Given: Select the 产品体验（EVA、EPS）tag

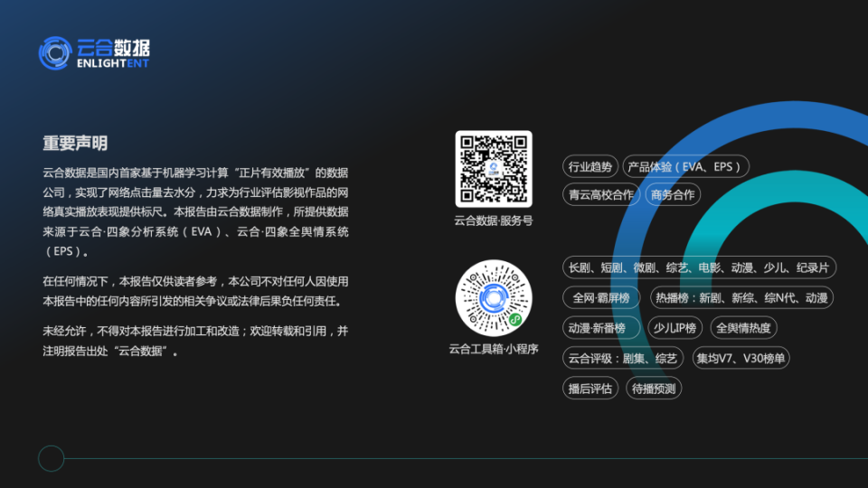Looking at the screenshot, I should 685,166.
